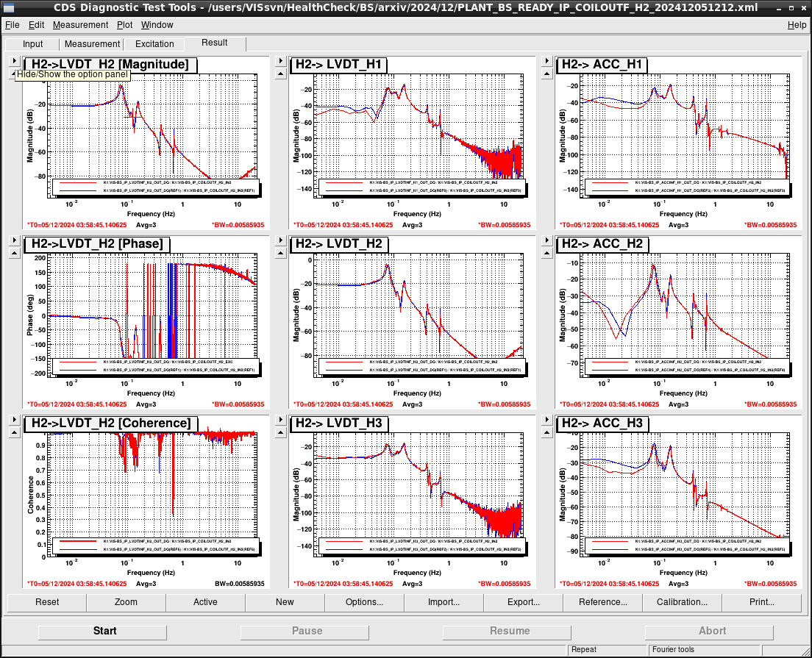Viewport: 812px width, 658px height.
Task: Click up-arrow icon beside H2->LVDT_H3 plot
Action: pyautogui.click(x=281, y=432)
